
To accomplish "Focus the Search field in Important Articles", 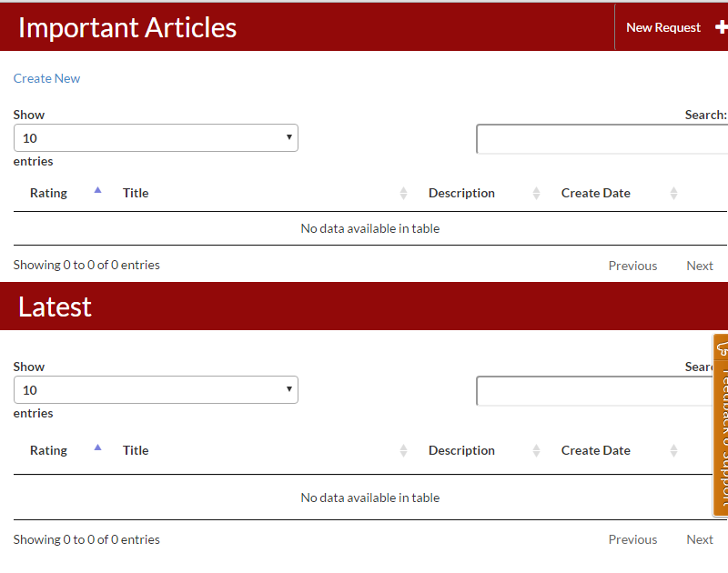I will 602,139.
